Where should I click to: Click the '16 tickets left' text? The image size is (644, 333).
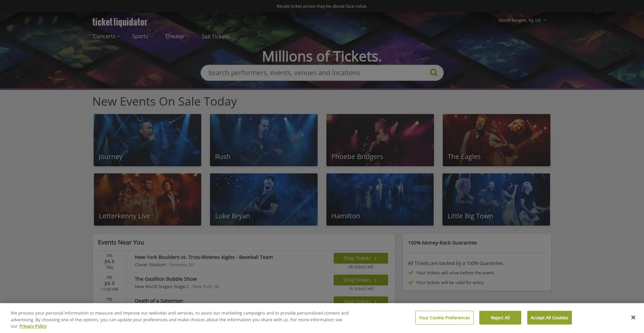[x=361, y=289]
